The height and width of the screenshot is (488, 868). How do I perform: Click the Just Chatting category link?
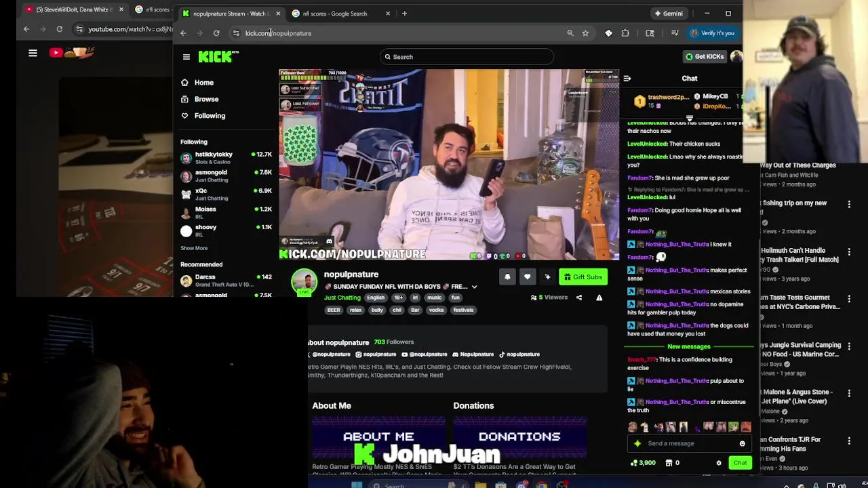point(342,298)
